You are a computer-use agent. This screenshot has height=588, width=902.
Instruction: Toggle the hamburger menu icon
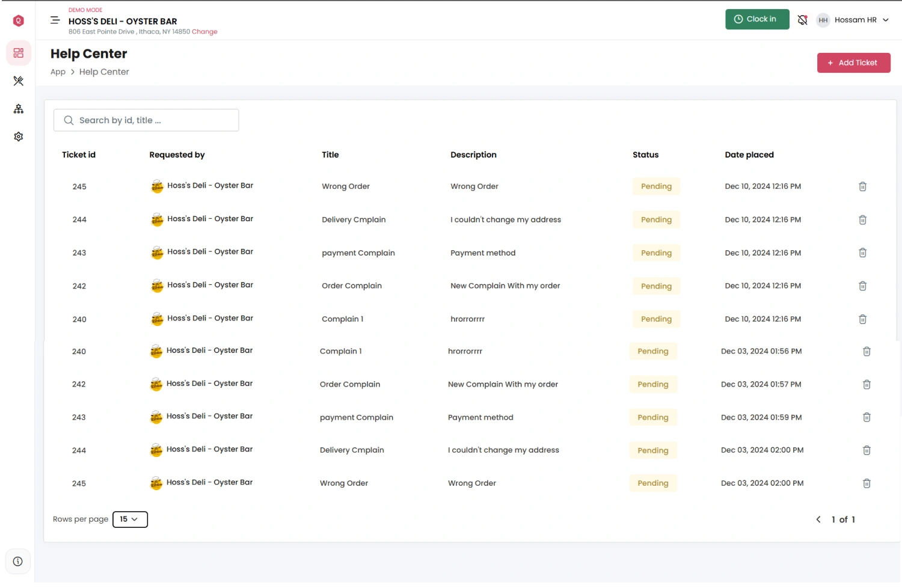pos(55,20)
